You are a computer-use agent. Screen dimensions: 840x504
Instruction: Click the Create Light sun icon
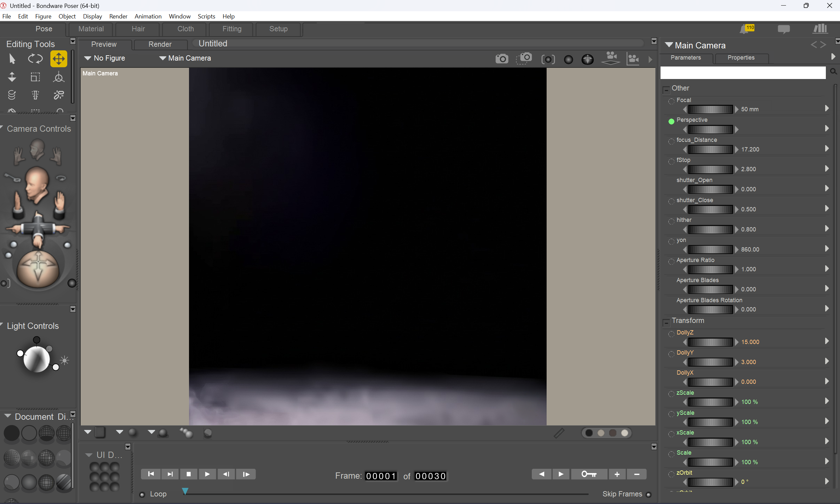pos(64,360)
